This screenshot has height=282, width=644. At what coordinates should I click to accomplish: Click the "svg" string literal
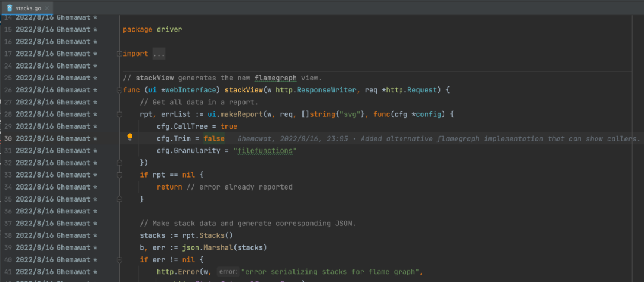(350, 114)
